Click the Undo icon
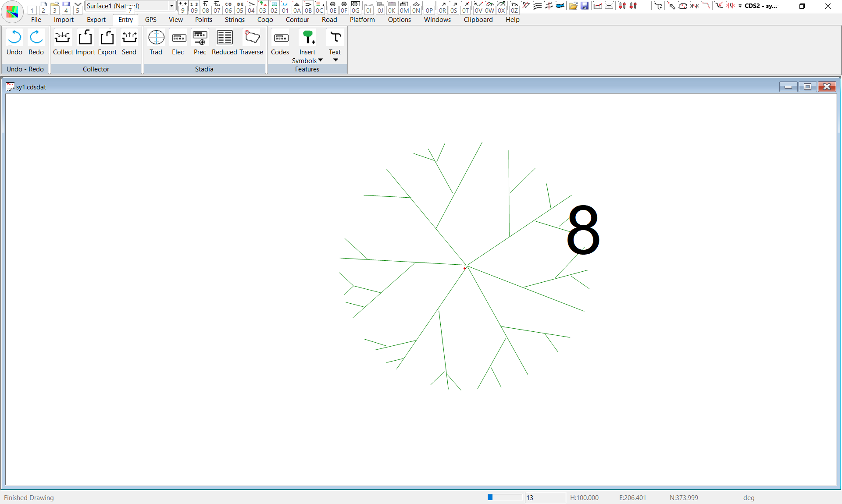Screen dimensions: 842x504 14,38
